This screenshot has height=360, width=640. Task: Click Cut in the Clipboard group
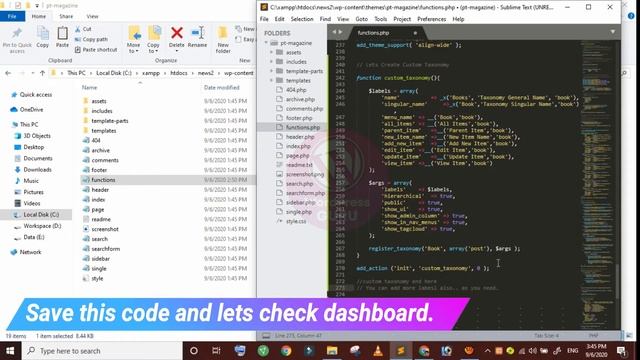(83, 29)
